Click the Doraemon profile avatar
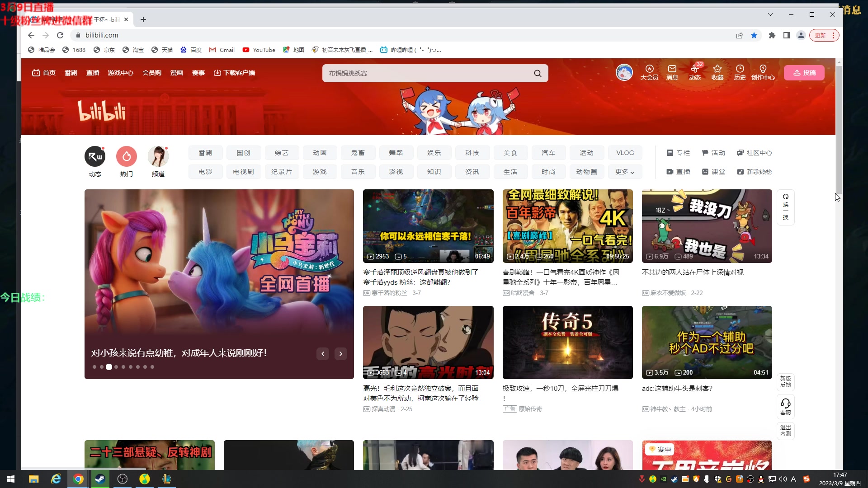The image size is (868, 488). point(624,72)
